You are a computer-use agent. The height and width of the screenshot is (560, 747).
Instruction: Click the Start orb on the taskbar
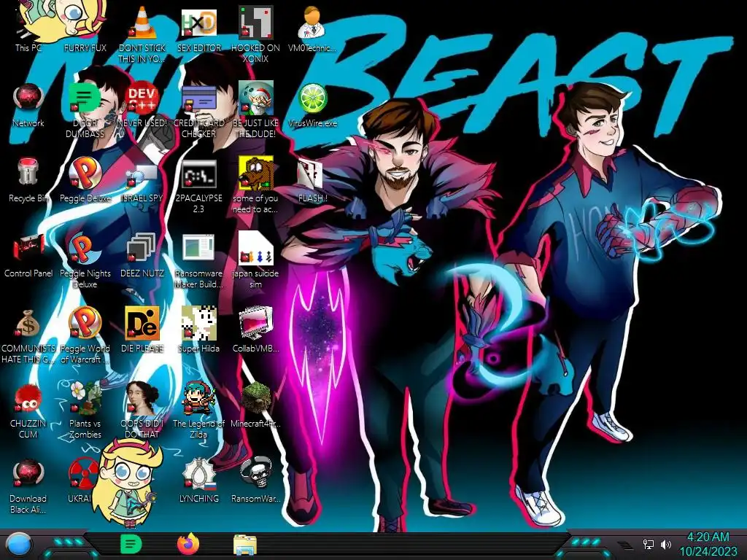click(x=19, y=545)
